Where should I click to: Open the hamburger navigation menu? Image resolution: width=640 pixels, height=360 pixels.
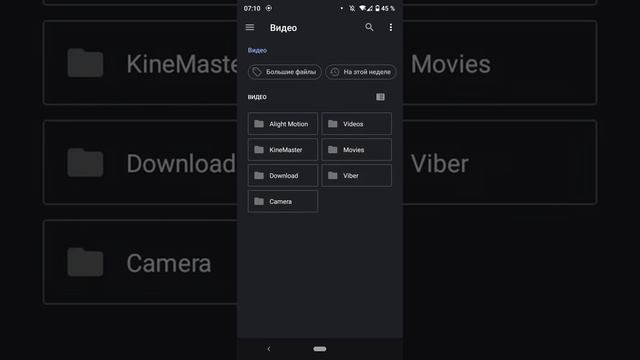[250, 27]
